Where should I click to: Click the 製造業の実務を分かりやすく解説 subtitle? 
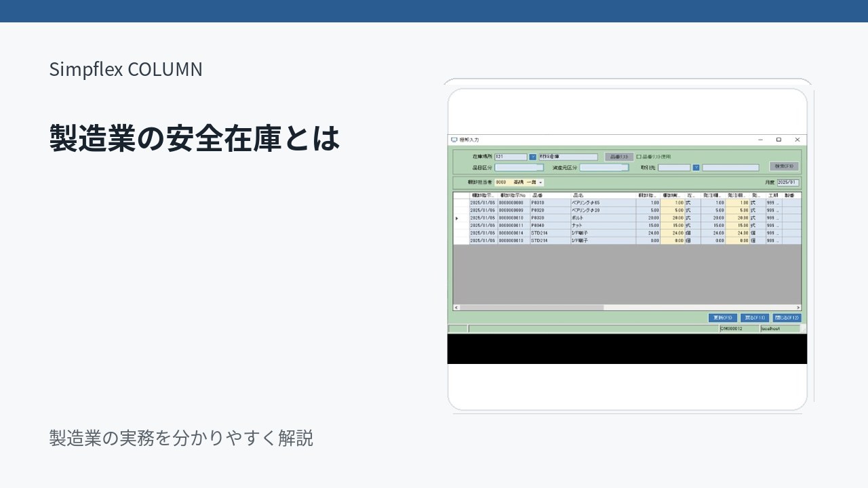[x=181, y=438]
